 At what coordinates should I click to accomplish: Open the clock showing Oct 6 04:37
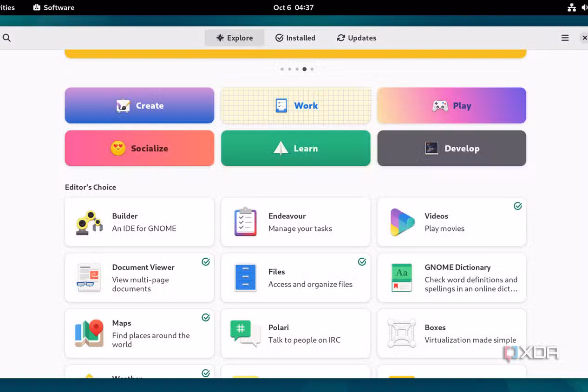pos(294,7)
